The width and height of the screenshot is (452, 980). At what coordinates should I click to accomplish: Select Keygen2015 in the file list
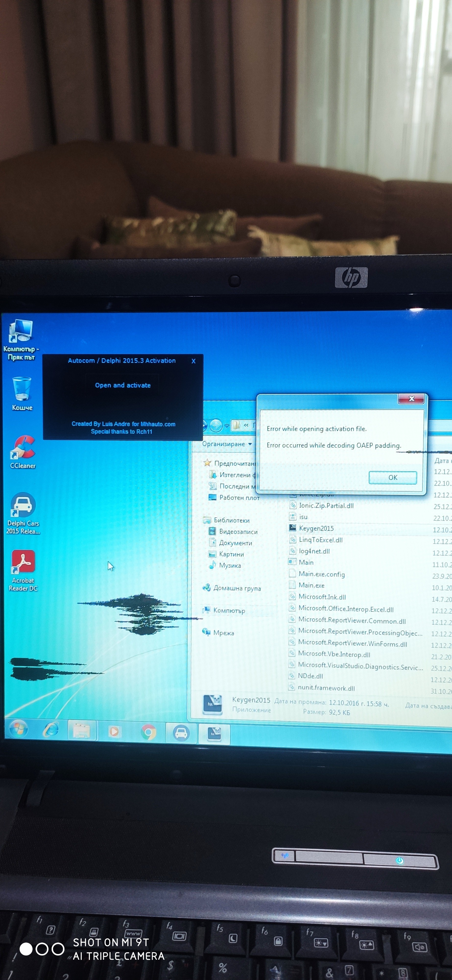coord(316,528)
